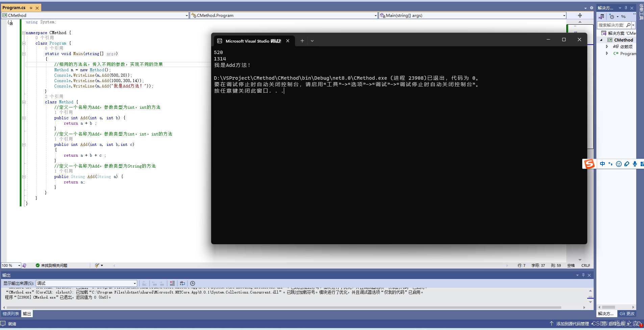Viewport: 644px width, 330px height.
Task: Open the console window tab dropdown chevron
Action: click(x=312, y=41)
